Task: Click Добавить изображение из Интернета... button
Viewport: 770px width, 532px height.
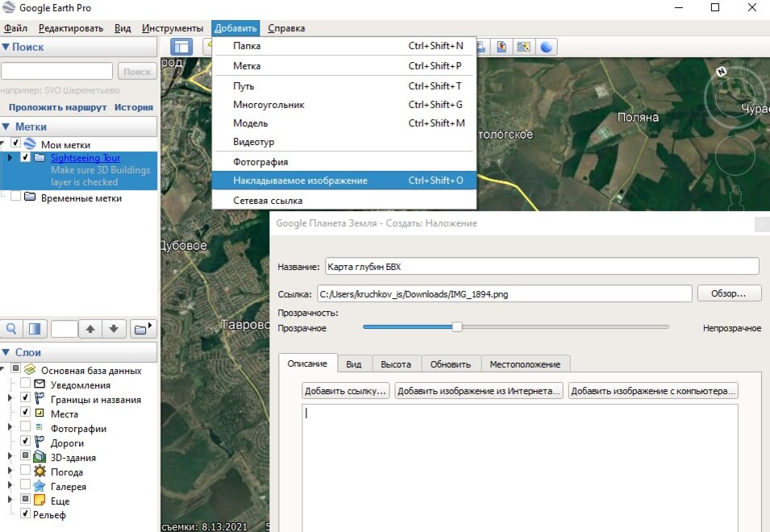Action: tap(479, 391)
